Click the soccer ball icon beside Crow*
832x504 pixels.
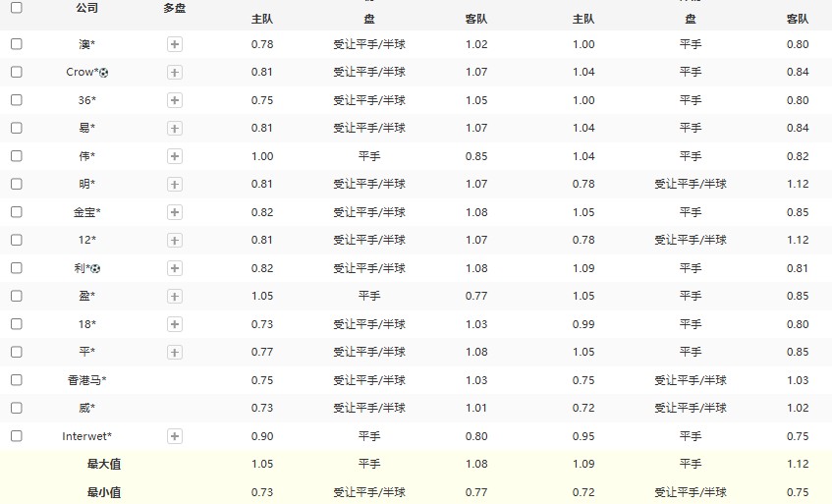[104, 73]
